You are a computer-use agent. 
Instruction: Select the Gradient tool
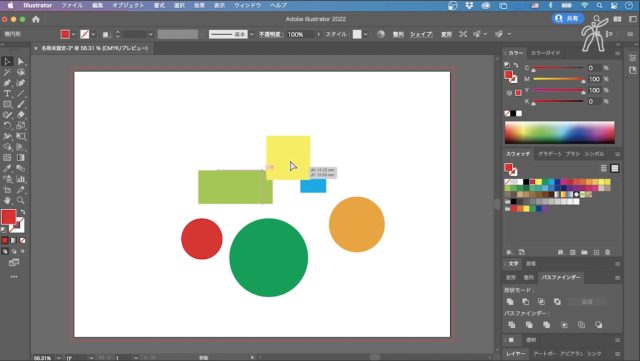(x=21, y=158)
